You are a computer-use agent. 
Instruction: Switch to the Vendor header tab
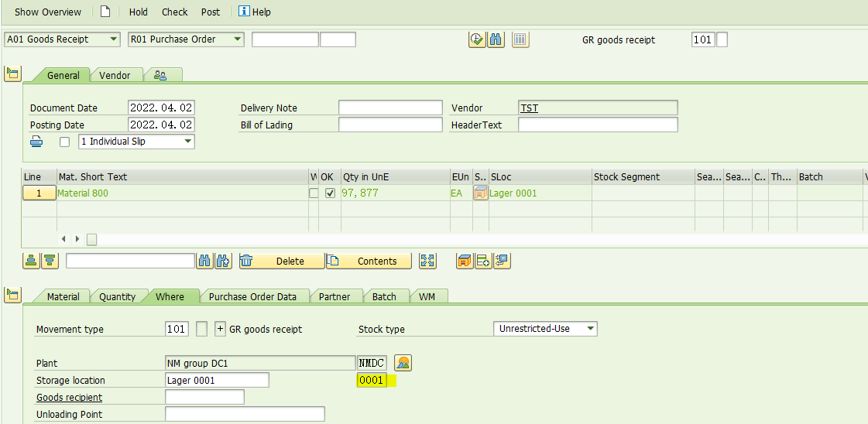click(115, 75)
